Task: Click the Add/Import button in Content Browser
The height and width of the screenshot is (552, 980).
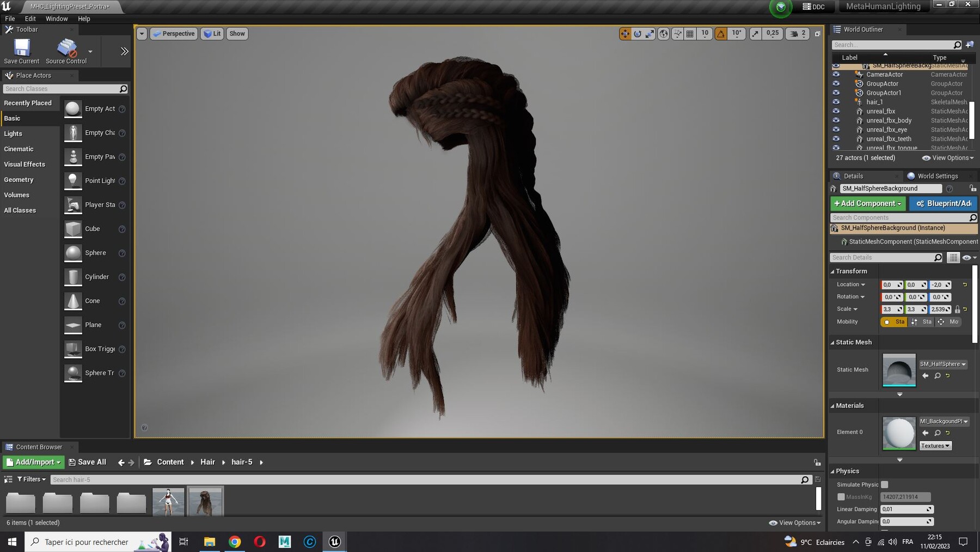Action: pos(33,462)
